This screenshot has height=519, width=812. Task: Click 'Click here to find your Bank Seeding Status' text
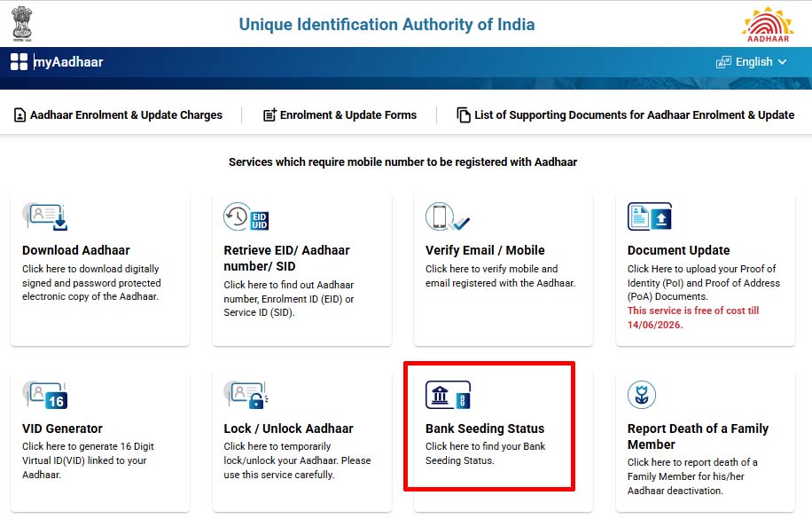(x=485, y=453)
